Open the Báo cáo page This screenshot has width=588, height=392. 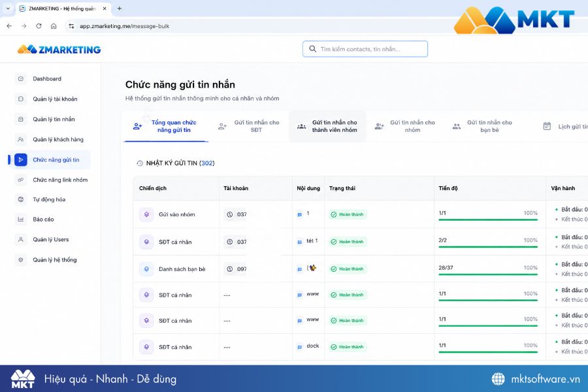tap(43, 220)
